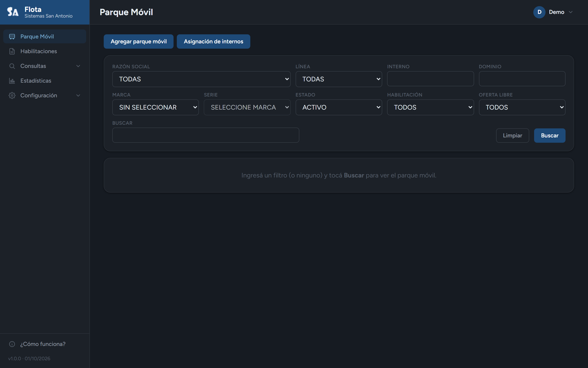Open the Línea dropdown
Image resolution: width=588 pixels, height=368 pixels.
(x=339, y=79)
